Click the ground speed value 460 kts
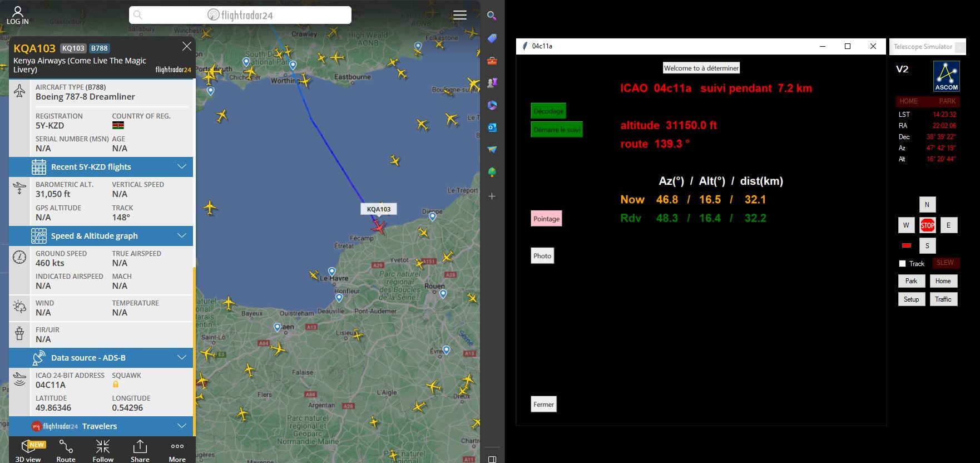The width and height of the screenshot is (980, 463). tap(50, 263)
